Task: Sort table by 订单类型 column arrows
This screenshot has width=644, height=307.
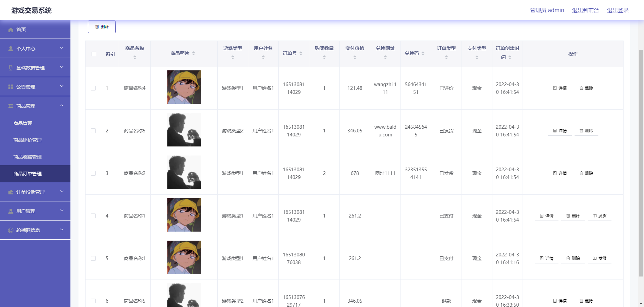Action: [446, 57]
